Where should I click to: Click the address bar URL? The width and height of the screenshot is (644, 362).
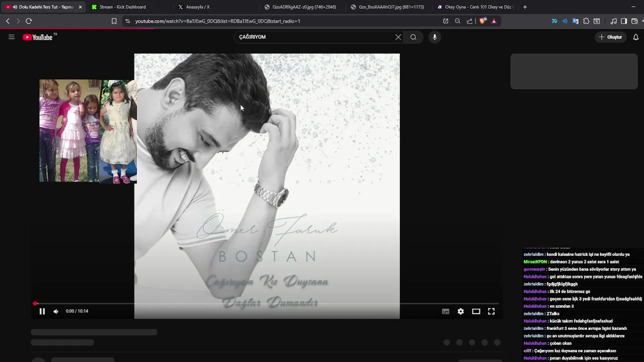pos(217,21)
